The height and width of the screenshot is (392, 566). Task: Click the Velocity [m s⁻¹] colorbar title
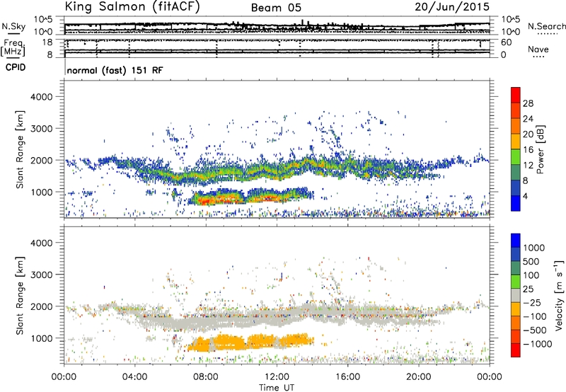559,295
